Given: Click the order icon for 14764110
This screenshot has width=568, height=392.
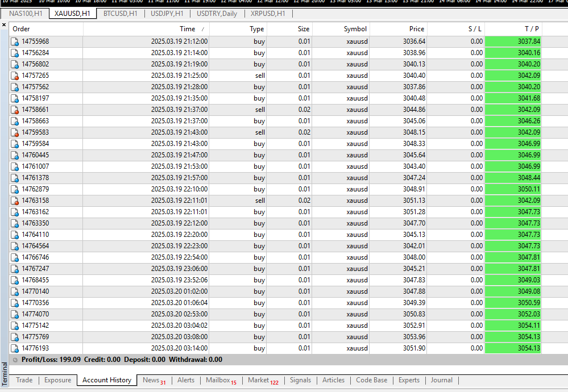Looking at the screenshot, I should (15, 235).
